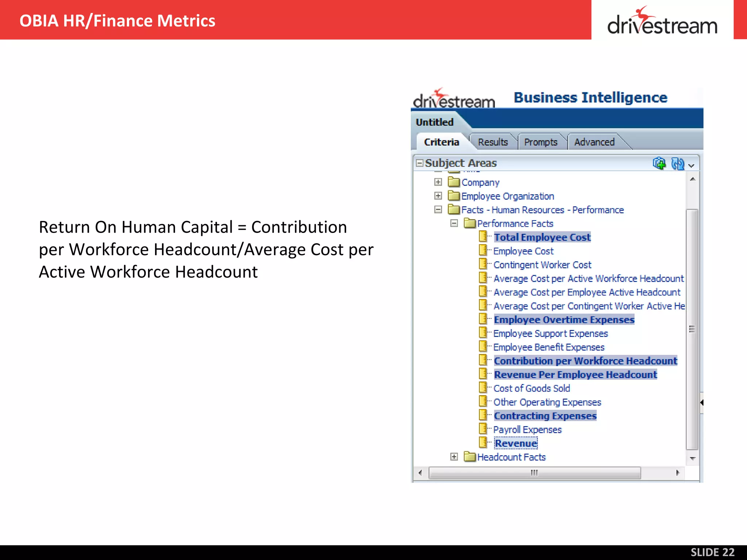Open the Prompts tab
This screenshot has width=747, height=560.
point(541,142)
